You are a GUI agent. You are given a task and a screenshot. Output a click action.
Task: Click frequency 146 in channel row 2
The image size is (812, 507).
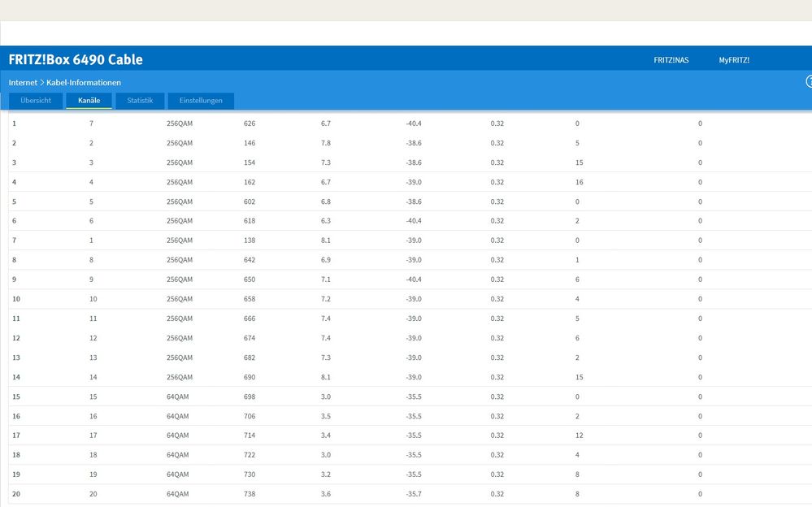[x=250, y=143]
